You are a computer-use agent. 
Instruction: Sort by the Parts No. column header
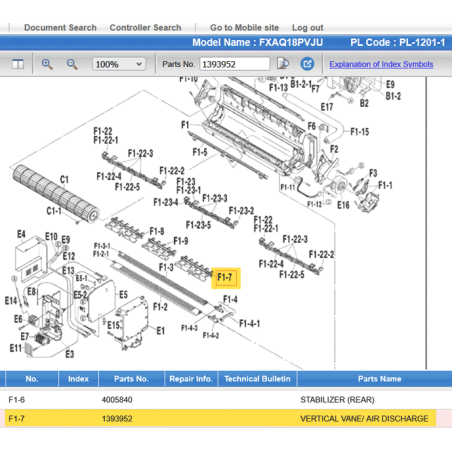(131, 379)
